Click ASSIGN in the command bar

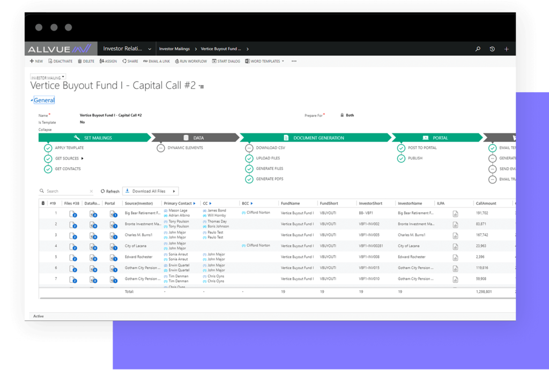[x=108, y=61]
